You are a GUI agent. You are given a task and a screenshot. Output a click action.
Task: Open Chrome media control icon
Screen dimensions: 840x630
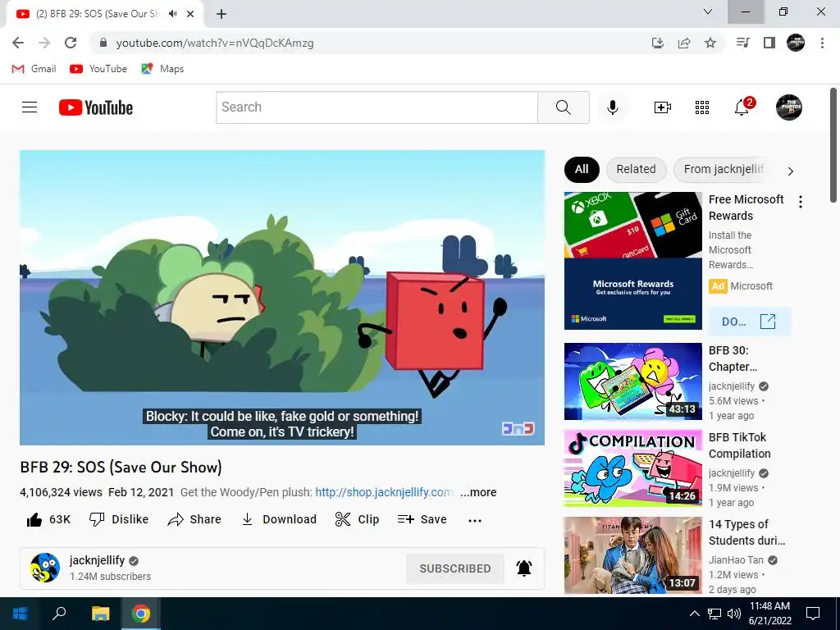[742, 43]
